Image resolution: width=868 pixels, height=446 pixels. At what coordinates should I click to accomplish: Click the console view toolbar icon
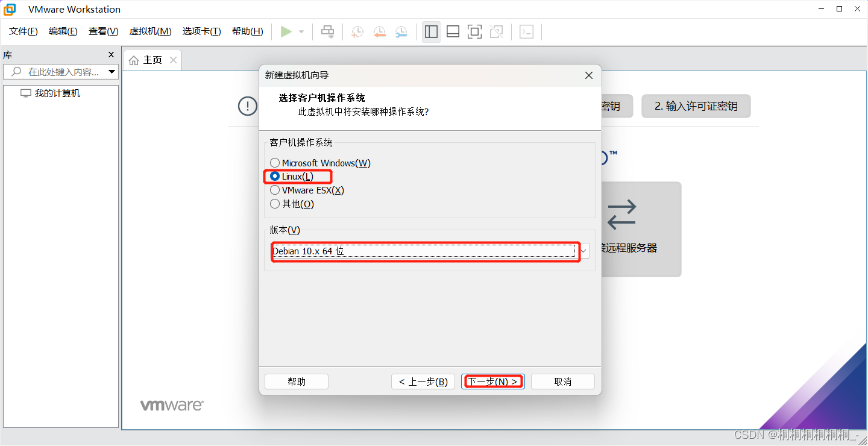[527, 31]
